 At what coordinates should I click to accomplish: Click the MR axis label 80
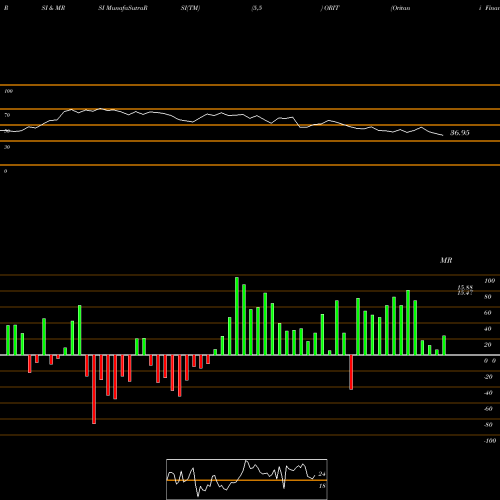[x=488, y=297]
